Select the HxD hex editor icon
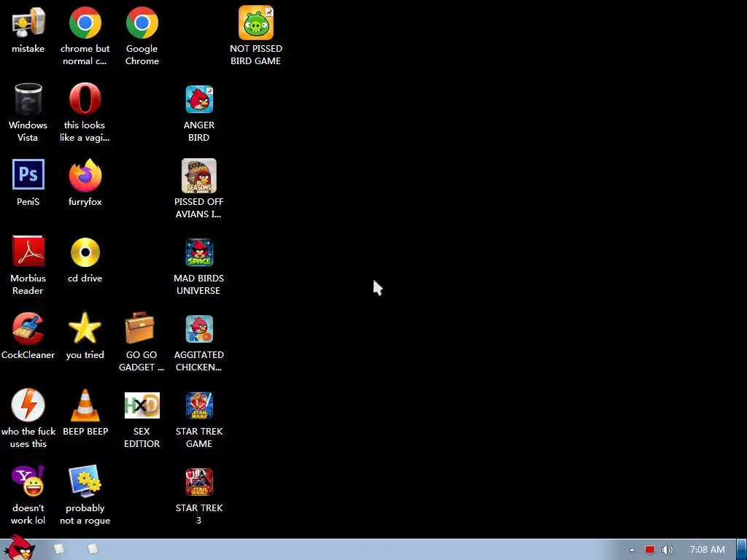The image size is (747, 560). tap(142, 405)
